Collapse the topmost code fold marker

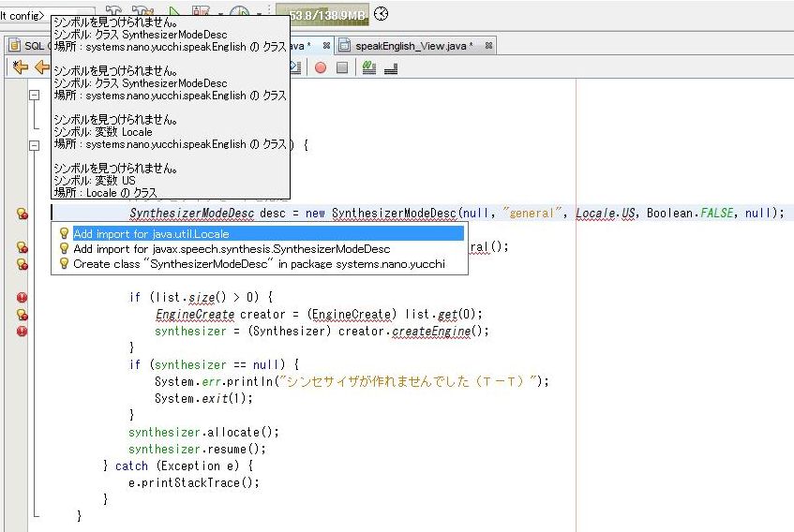coord(35,96)
